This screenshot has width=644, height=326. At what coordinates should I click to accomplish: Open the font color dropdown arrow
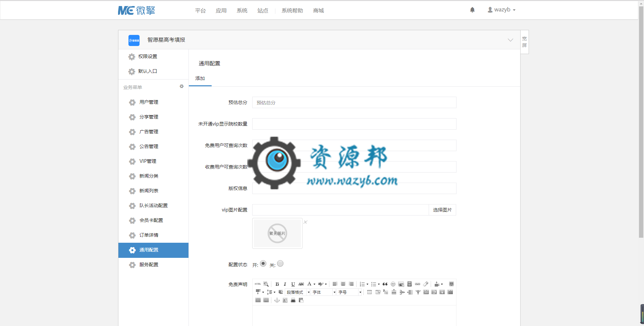pos(314,284)
